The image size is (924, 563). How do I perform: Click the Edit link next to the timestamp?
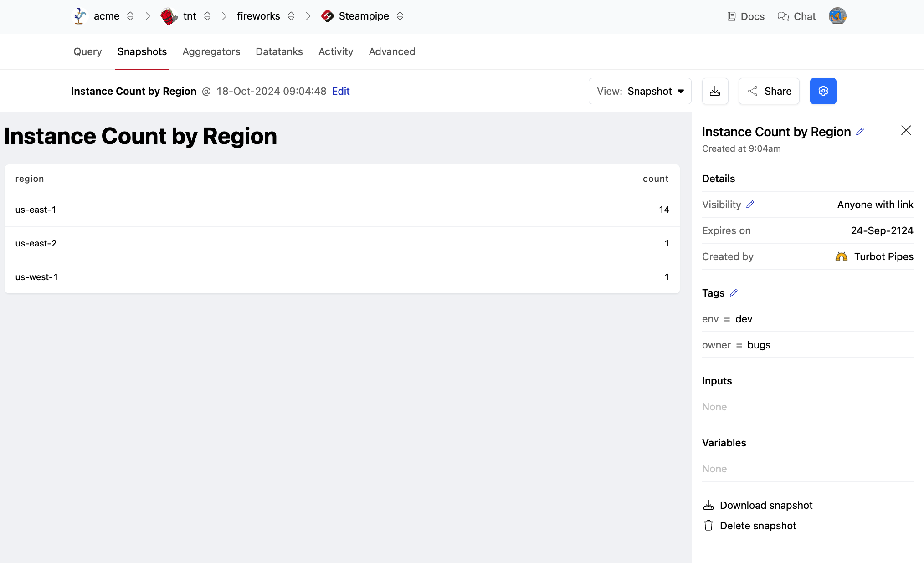click(x=340, y=91)
